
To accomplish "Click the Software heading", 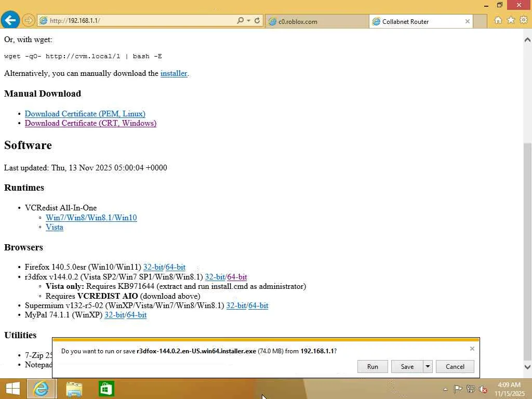I will click(28, 145).
